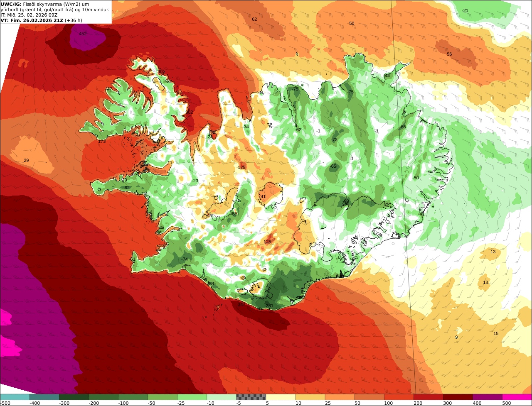532x406 pixels.
Task: Click the colorbar tick label '-100'
Action: [x=123, y=403]
